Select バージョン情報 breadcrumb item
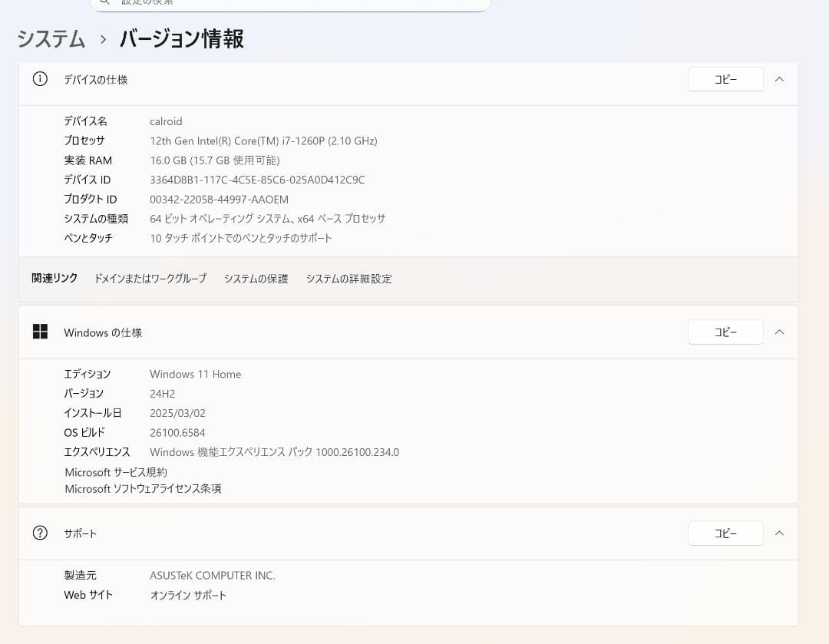This screenshot has height=644, width=829. click(x=181, y=39)
